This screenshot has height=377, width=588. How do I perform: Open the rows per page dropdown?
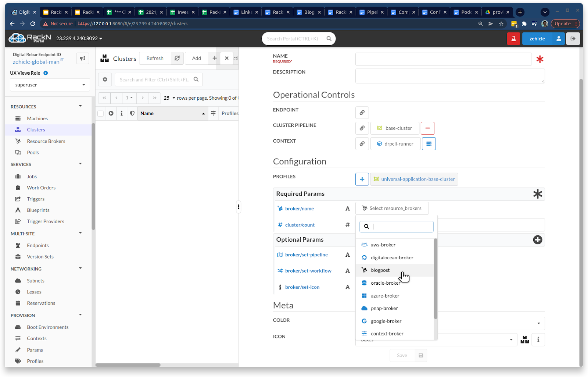tap(169, 98)
